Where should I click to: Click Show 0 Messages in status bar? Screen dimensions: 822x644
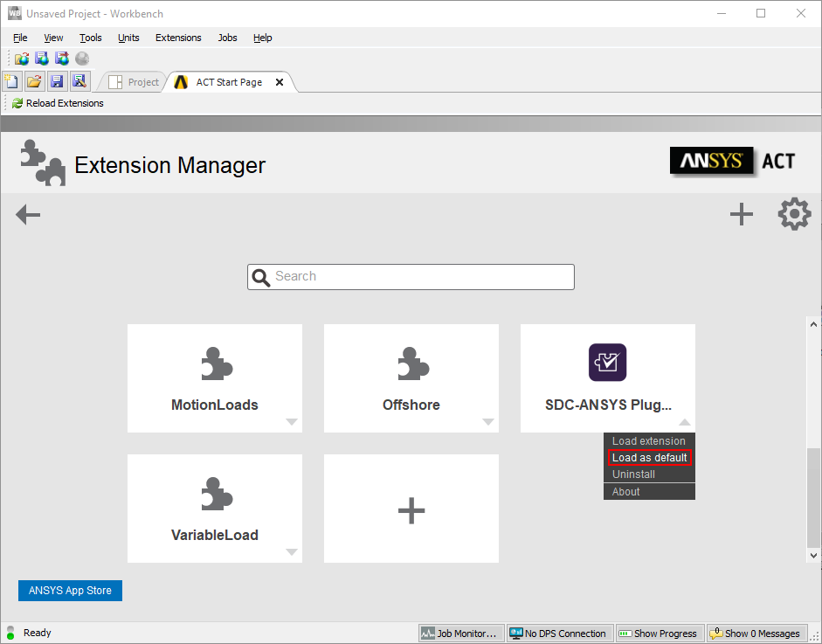(756, 633)
